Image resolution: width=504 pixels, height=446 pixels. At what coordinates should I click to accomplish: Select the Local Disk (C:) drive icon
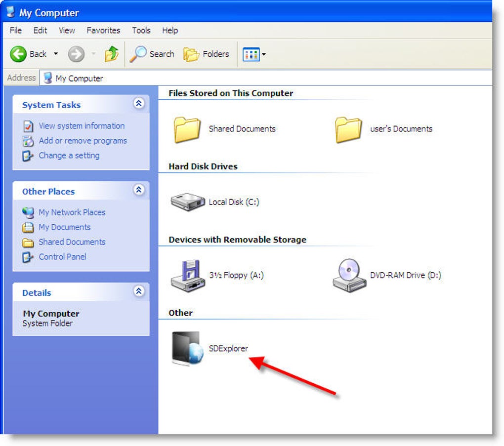click(x=188, y=202)
